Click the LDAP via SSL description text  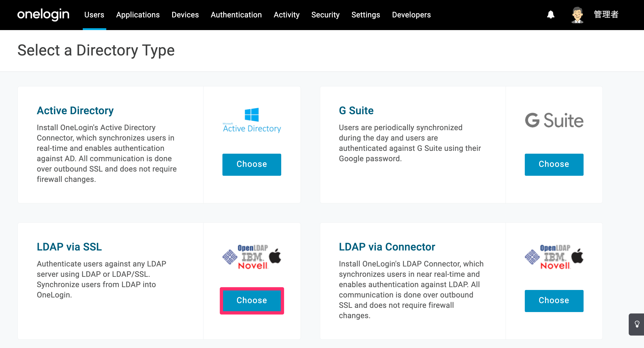(102, 279)
